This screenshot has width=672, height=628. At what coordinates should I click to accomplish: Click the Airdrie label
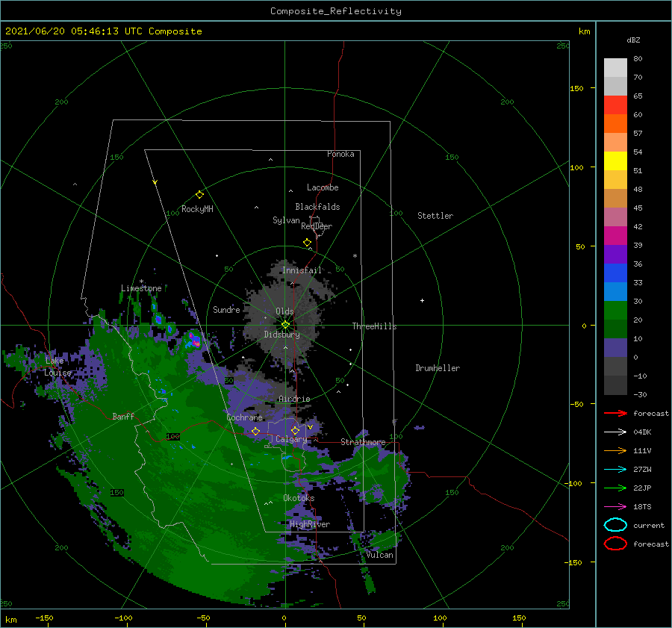294,399
